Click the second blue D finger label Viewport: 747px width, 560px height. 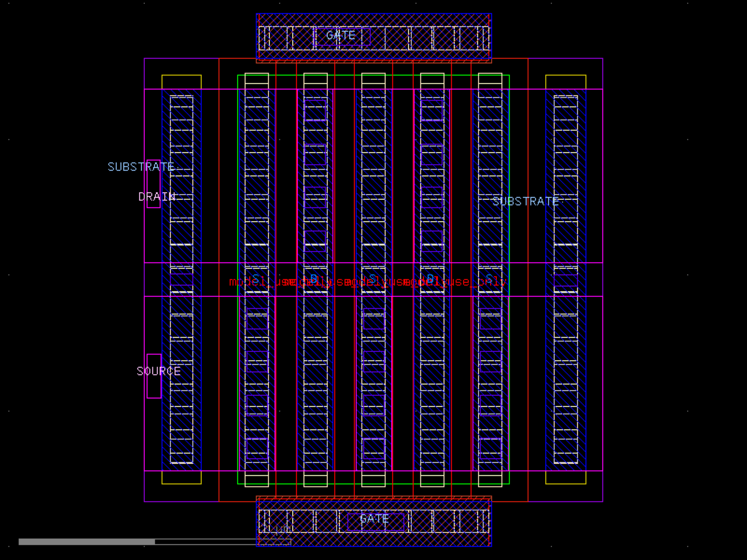click(x=430, y=279)
